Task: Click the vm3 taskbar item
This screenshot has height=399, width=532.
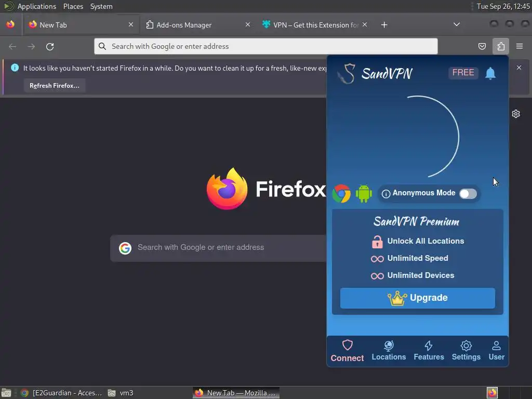Action: (121, 393)
